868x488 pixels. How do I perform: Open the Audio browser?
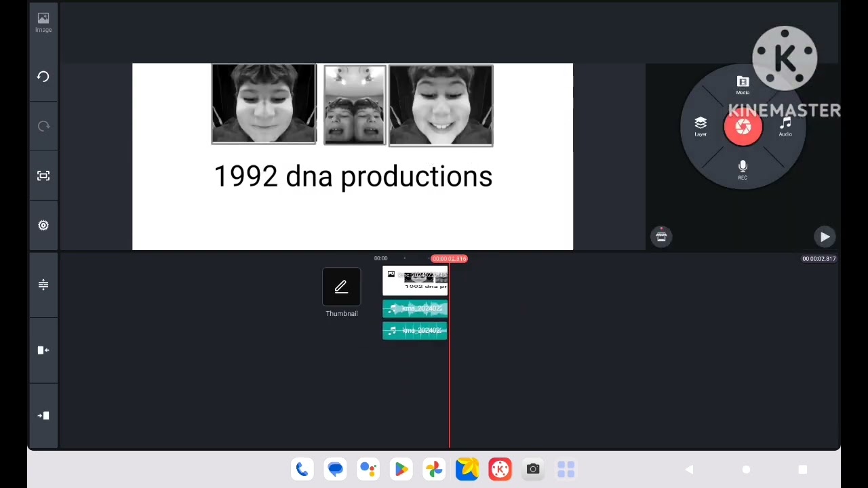click(785, 127)
